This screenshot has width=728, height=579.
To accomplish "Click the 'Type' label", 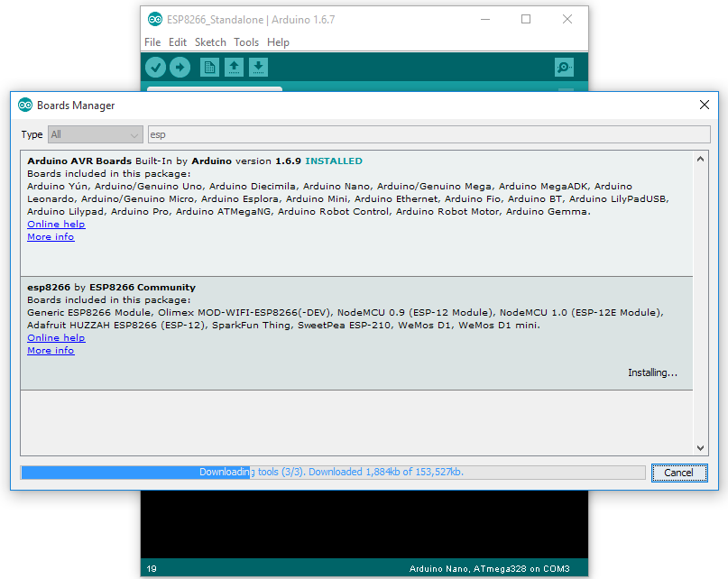I will (x=32, y=134).
